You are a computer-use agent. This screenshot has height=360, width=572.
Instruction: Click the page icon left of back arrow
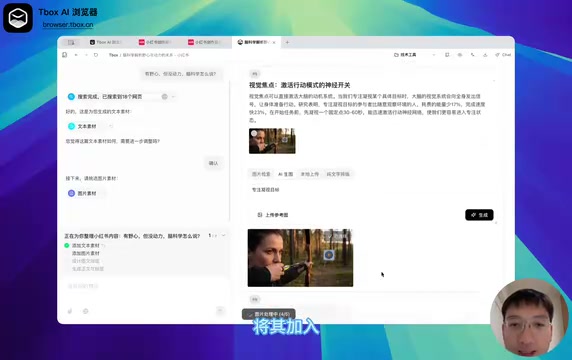coord(65,55)
